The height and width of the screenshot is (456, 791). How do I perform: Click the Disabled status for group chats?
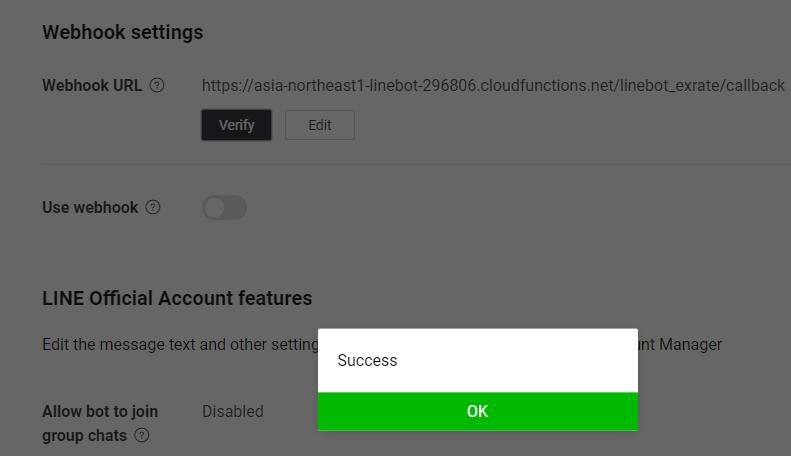[233, 411]
